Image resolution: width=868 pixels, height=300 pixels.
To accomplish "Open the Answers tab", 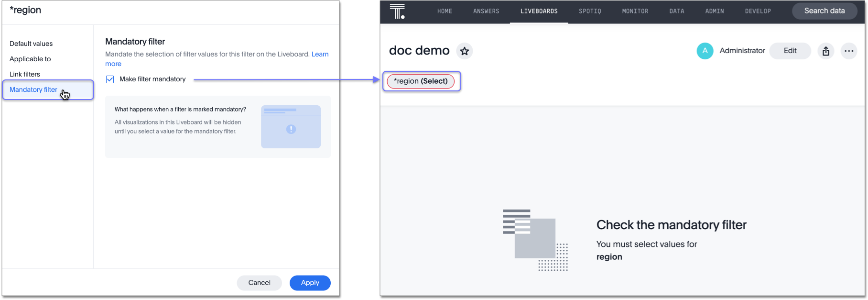I will [486, 11].
